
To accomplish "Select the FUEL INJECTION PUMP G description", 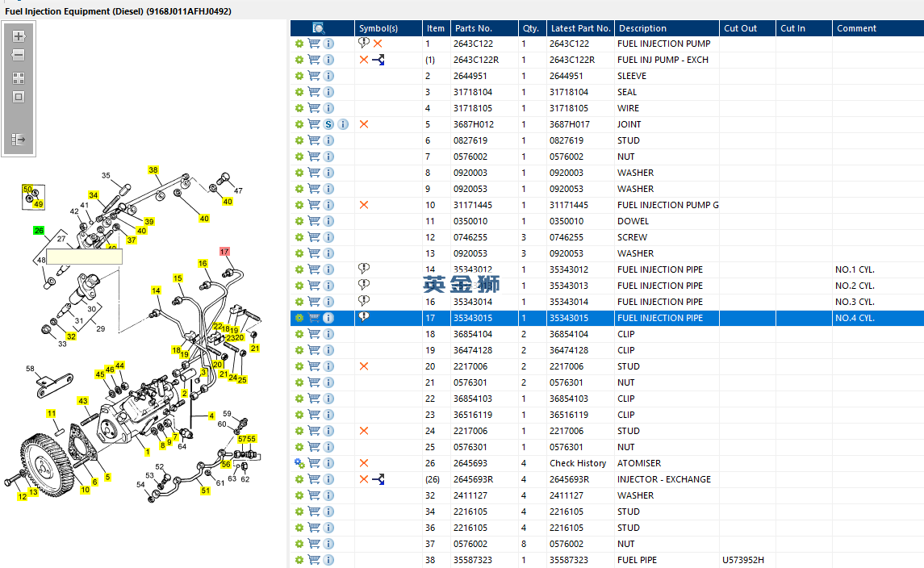I will click(x=667, y=205).
